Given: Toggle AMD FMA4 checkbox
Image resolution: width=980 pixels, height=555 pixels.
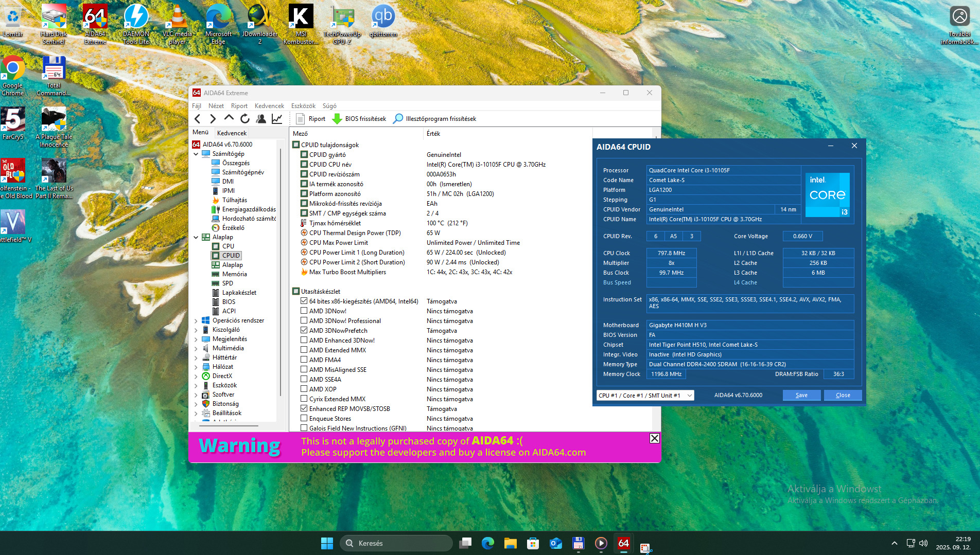Looking at the screenshot, I should [x=304, y=360].
